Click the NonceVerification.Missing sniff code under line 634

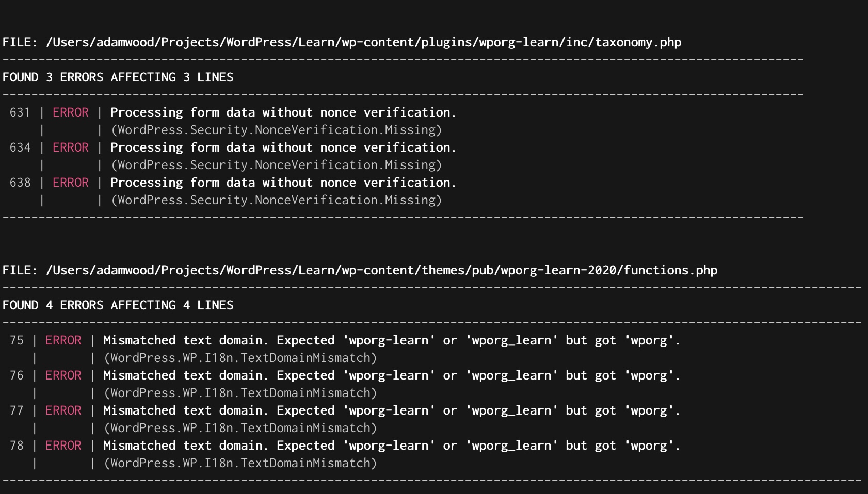(277, 165)
